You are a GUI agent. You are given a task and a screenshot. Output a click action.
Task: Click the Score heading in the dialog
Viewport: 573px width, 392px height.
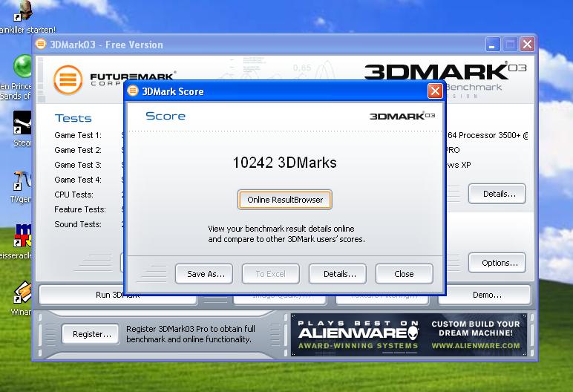tap(166, 116)
